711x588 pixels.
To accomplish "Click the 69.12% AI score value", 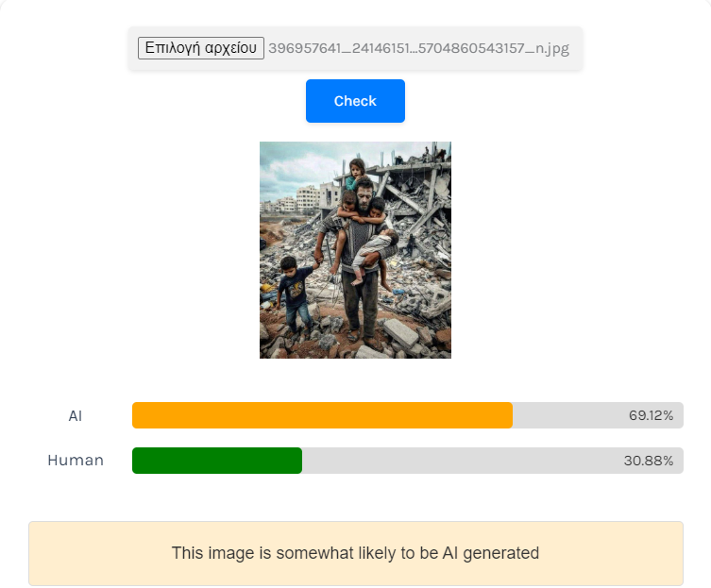I will click(x=651, y=415).
